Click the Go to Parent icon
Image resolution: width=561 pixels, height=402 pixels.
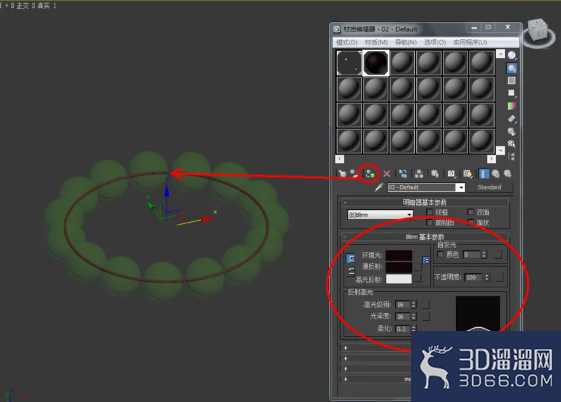click(x=496, y=174)
